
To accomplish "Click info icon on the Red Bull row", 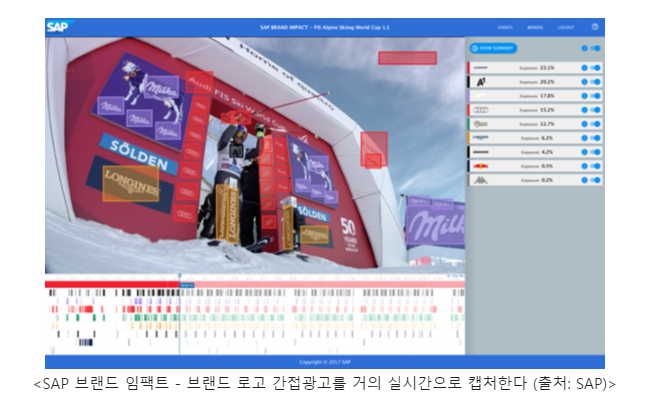I will pyautogui.click(x=585, y=166).
